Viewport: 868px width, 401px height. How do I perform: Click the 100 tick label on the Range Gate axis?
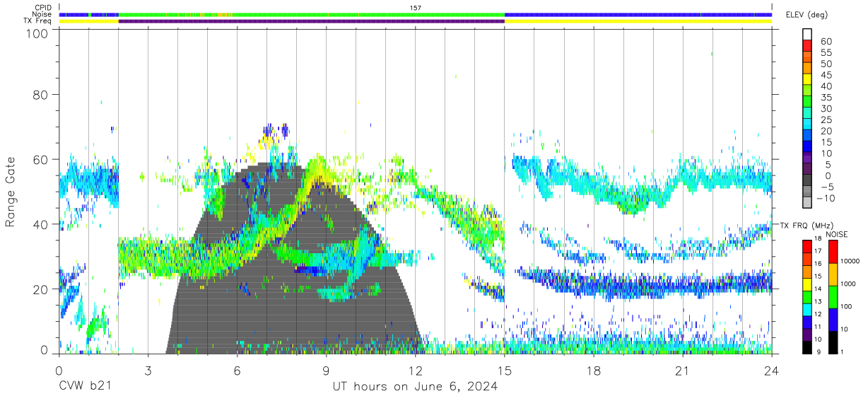[x=38, y=33]
